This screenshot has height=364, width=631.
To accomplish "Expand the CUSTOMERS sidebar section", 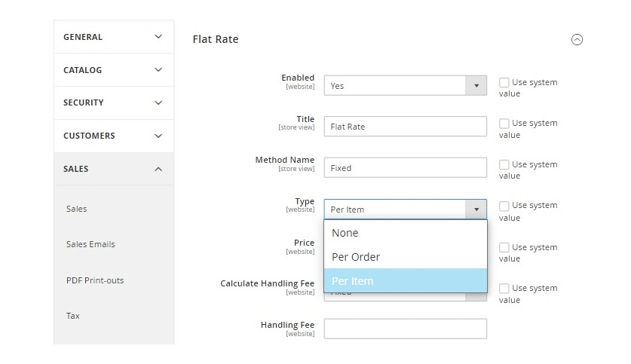I will [114, 136].
